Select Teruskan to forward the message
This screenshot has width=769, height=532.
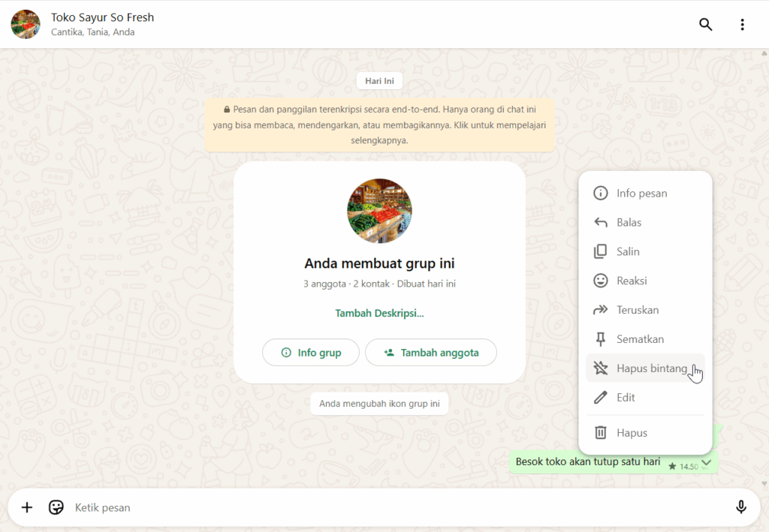[x=645, y=310]
